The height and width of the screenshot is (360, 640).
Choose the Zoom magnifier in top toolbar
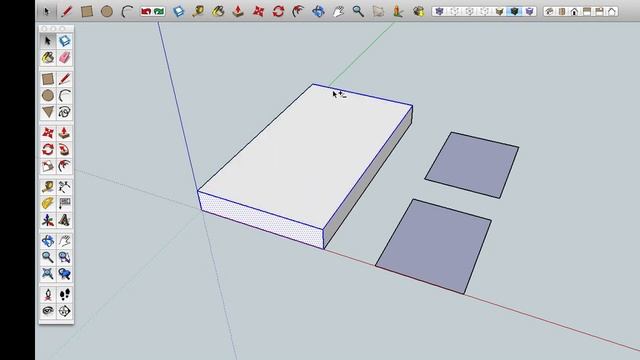pos(358,11)
